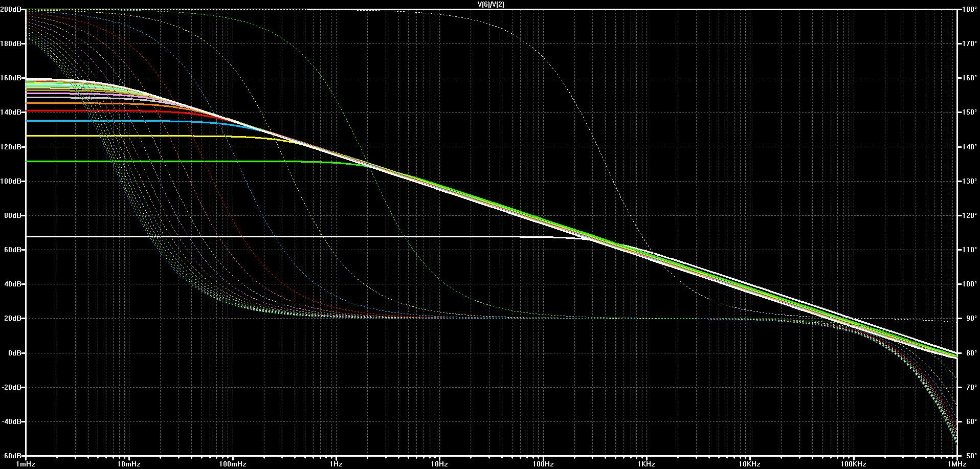980x469 pixels.
Task: Select the -60dB magnitude axis label
Action: tap(12, 455)
